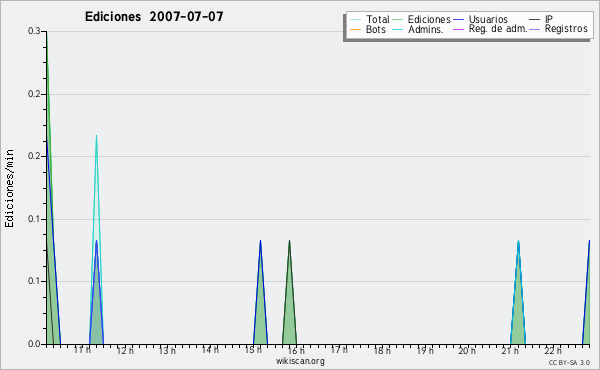600x370 pixels.
Task: Click the dark IP peak near 16 h
Action: click(290, 292)
